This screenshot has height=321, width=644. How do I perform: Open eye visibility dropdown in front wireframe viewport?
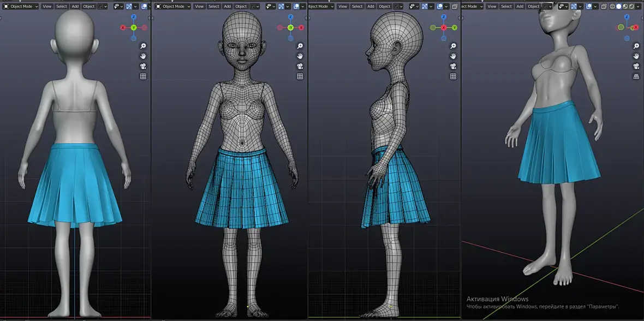pyautogui.click(x=271, y=6)
